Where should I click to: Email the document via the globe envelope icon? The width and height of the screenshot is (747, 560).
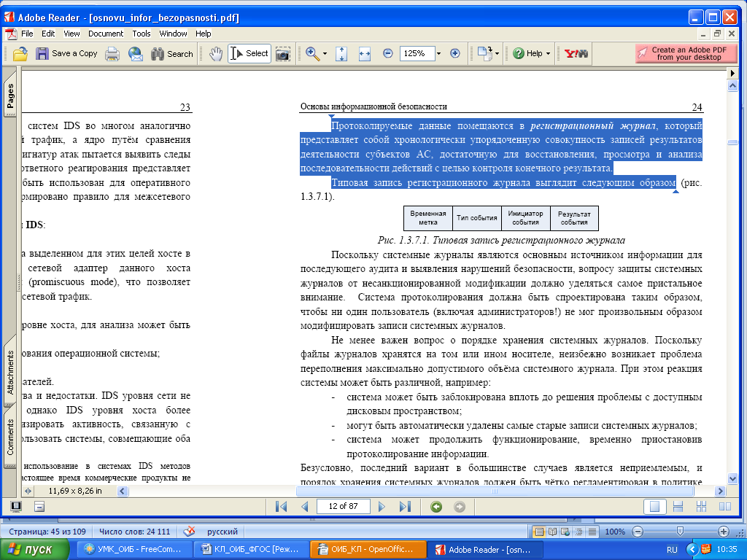(135, 54)
